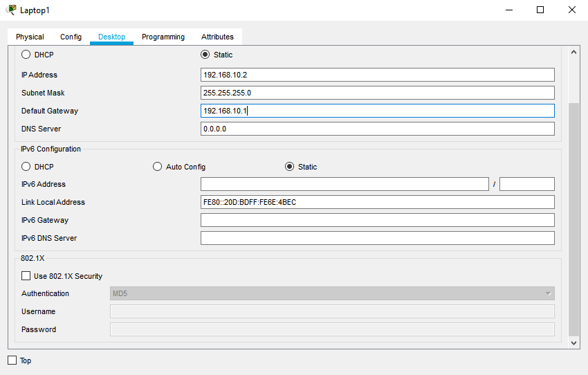Click the IPv6 Address label
The height and width of the screenshot is (375, 588).
44,184
